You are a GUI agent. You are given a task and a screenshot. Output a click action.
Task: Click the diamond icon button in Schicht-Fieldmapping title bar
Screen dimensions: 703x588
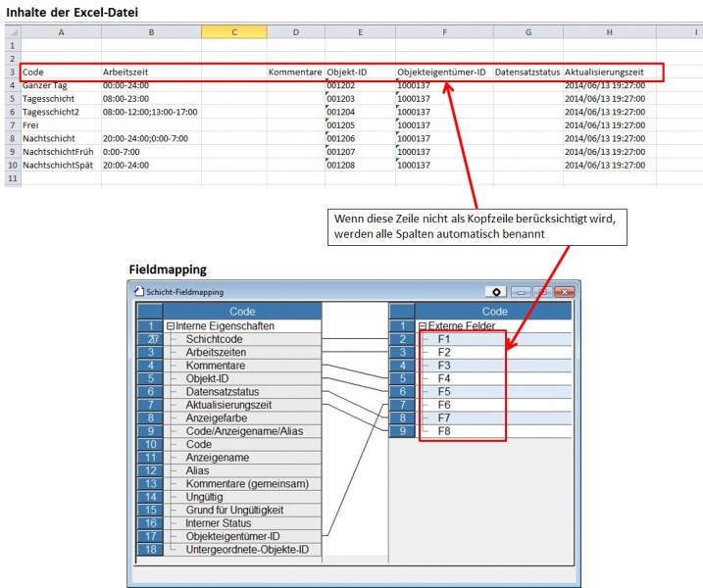click(x=497, y=292)
